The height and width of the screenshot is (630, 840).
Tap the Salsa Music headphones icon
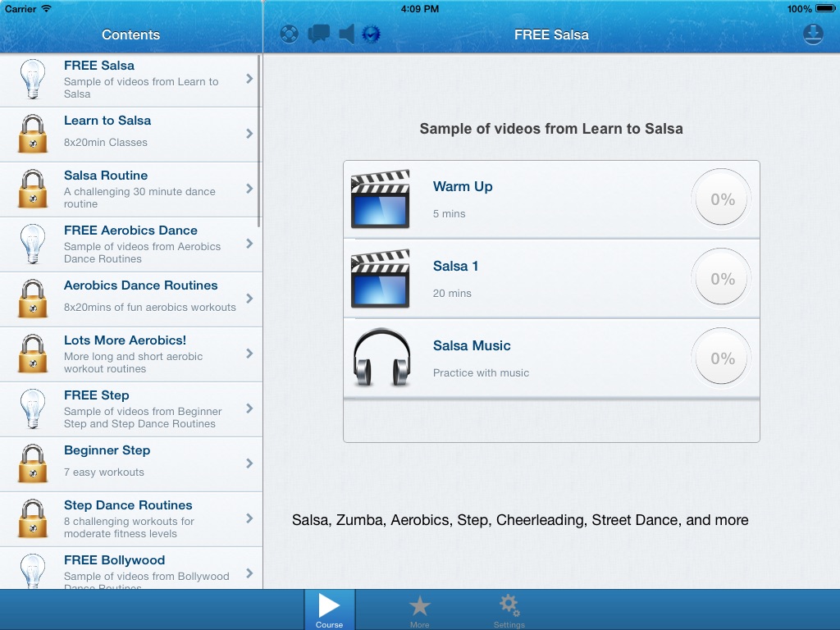click(381, 358)
